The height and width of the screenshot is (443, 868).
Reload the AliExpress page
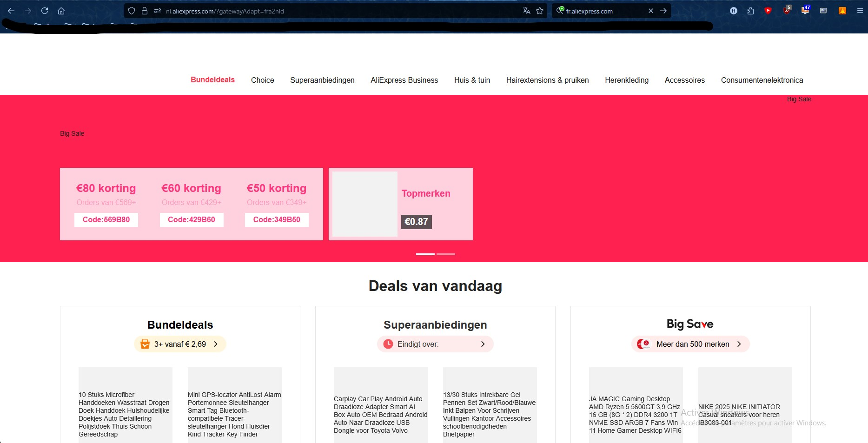point(45,11)
